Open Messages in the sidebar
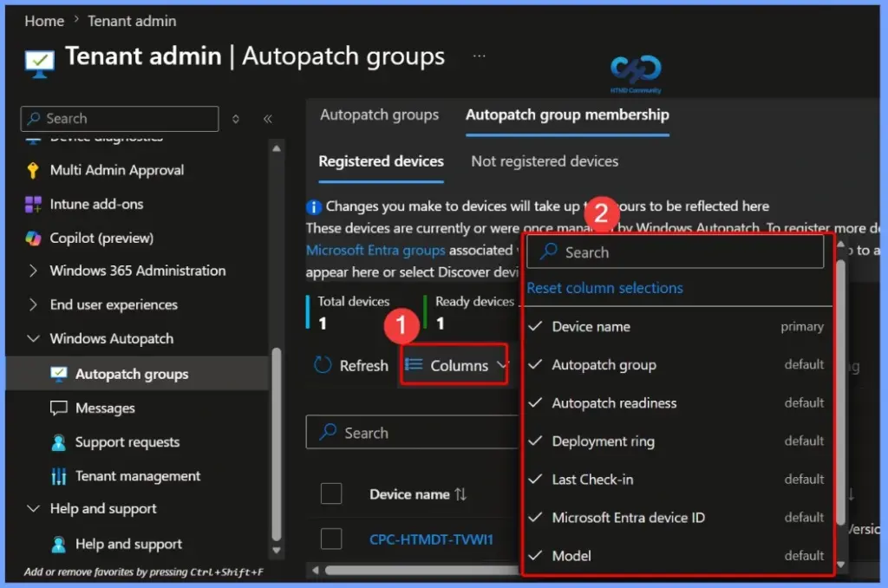This screenshot has height=588, width=888. point(105,408)
